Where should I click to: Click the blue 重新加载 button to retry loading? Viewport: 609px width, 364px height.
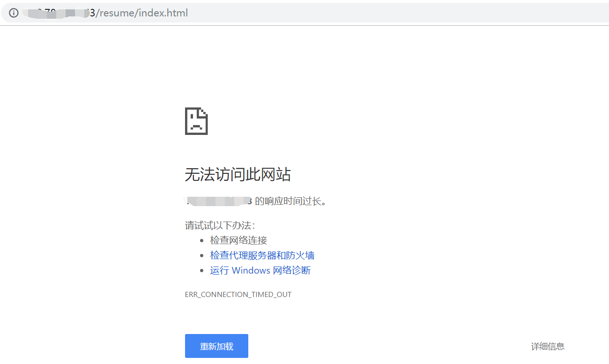[216, 346]
